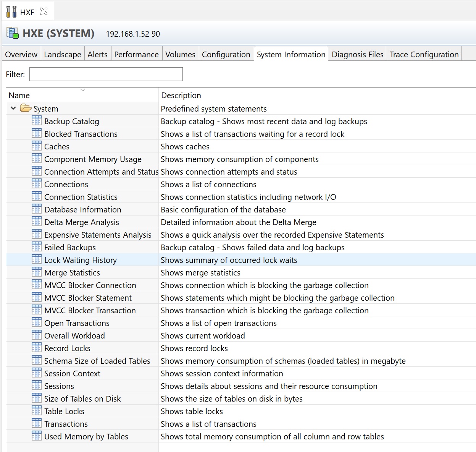The image size is (476, 452).
Task: Close the HXE editor tab
Action: (44, 12)
